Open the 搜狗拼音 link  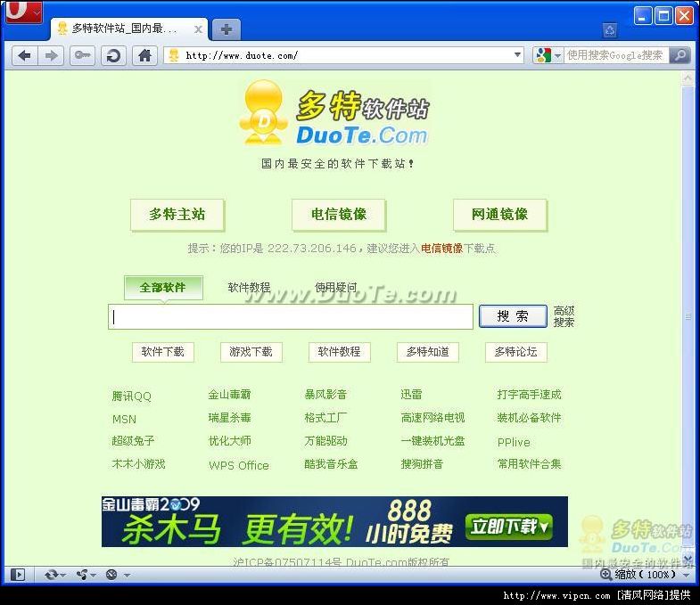click(422, 464)
